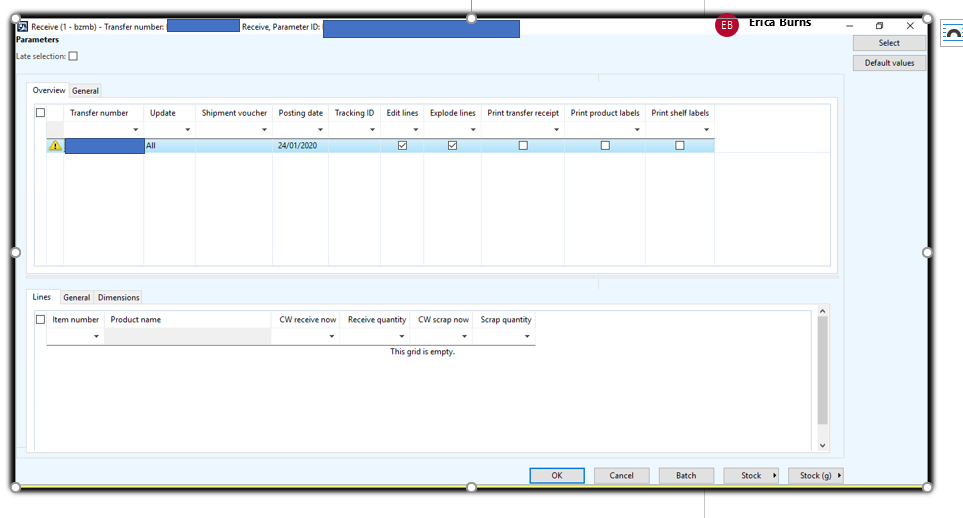Tick the Print product labels checkbox
The height and width of the screenshot is (518, 963).
click(x=605, y=146)
